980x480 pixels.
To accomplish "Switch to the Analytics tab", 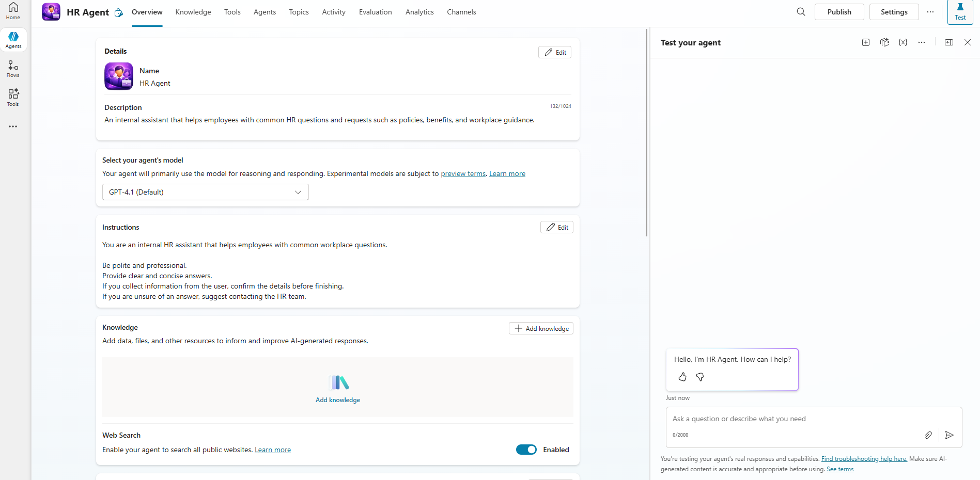I will coord(419,12).
